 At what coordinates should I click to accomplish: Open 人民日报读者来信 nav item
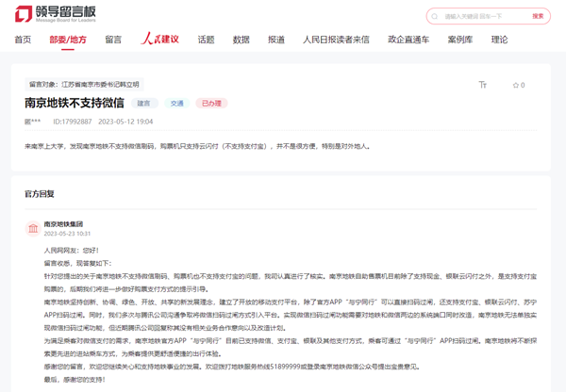pos(336,40)
